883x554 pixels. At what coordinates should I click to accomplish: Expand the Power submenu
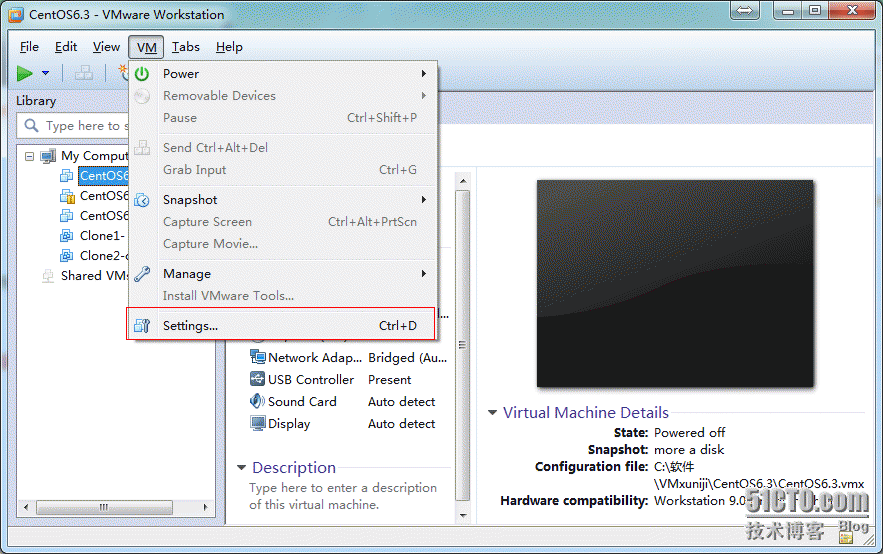pyautogui.click(x=284, y=74)
